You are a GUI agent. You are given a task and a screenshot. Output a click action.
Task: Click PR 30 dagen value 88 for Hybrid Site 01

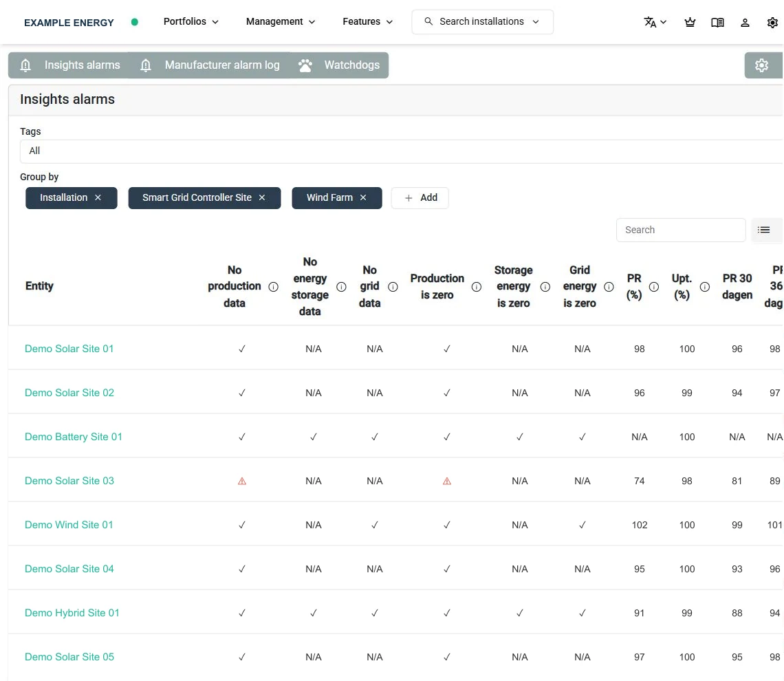click(737, 613)
